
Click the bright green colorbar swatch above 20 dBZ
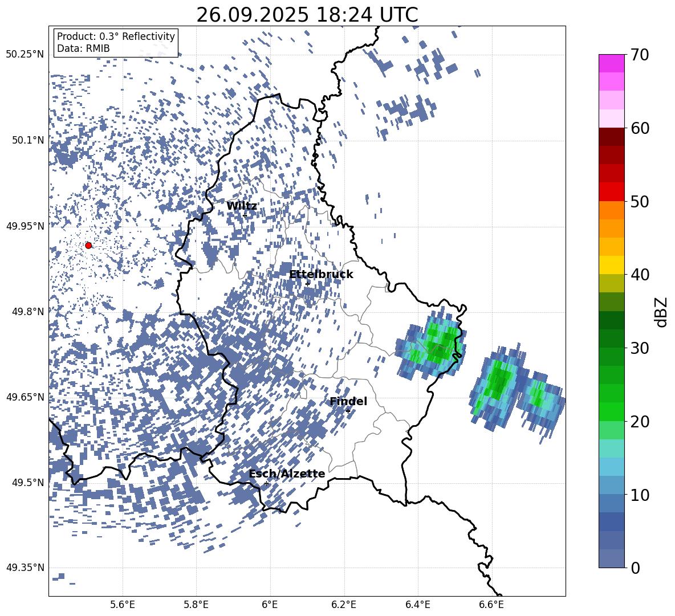(611, 411)
